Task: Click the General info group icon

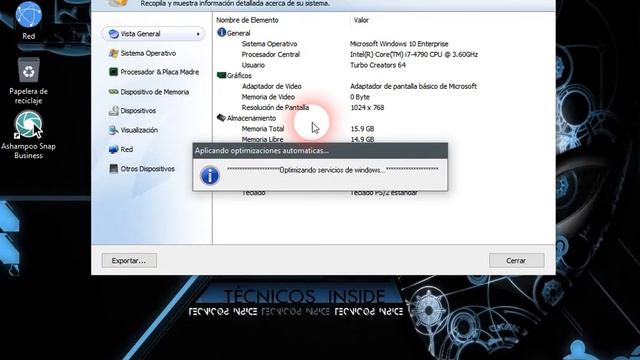Action: (x=221, y=33)
